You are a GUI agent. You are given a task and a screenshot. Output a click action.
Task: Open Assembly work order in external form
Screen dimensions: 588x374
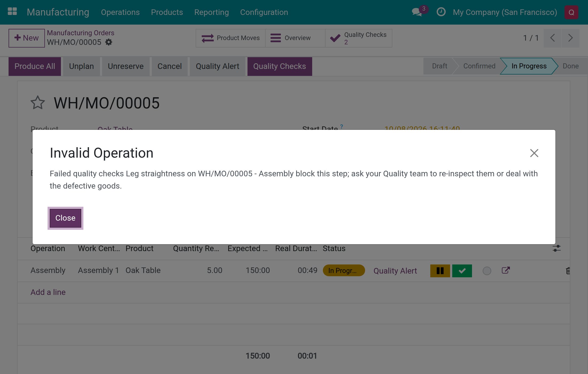click(x=506, y=270)
